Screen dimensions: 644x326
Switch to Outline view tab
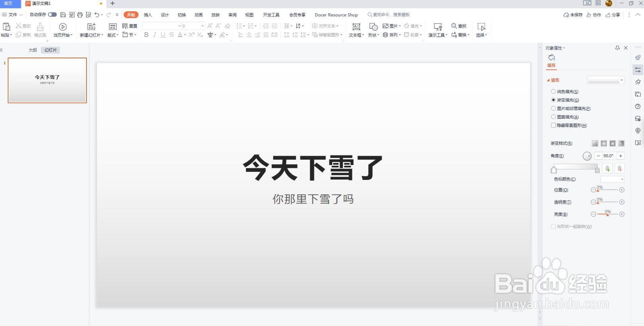[x=33, y=50]
